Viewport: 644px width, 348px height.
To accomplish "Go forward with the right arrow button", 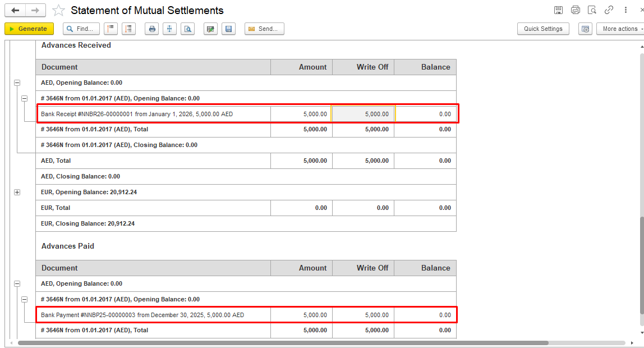I will click(35, 10).
